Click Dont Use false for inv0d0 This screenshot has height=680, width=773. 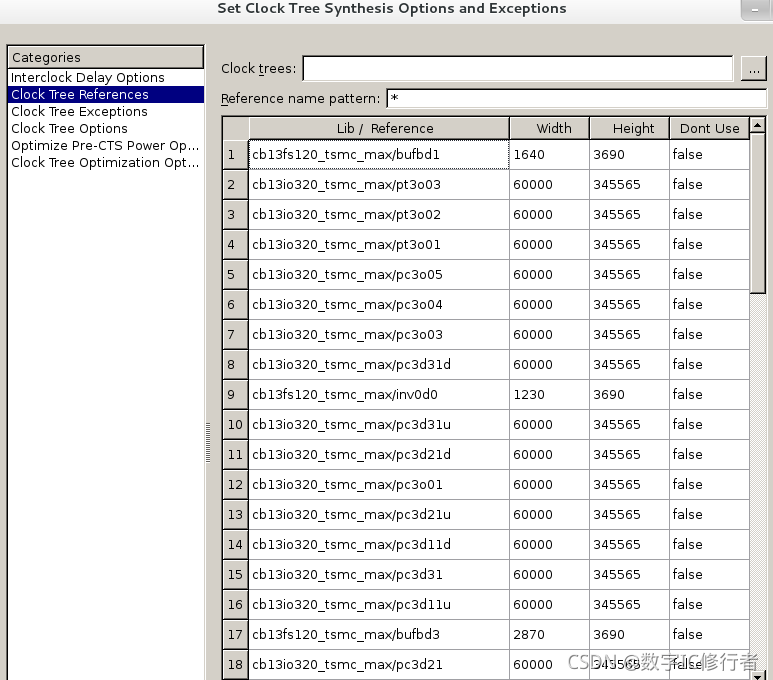(x=709, y=394)
